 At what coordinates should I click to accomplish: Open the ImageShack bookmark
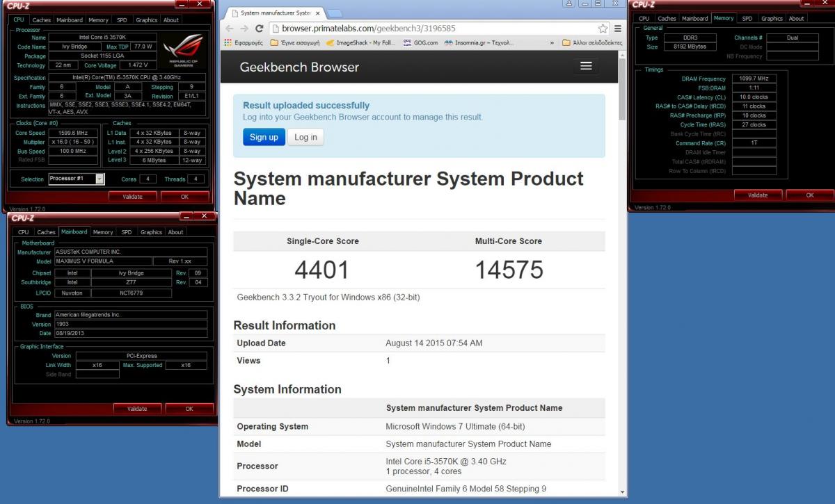(x=360, y=42)
